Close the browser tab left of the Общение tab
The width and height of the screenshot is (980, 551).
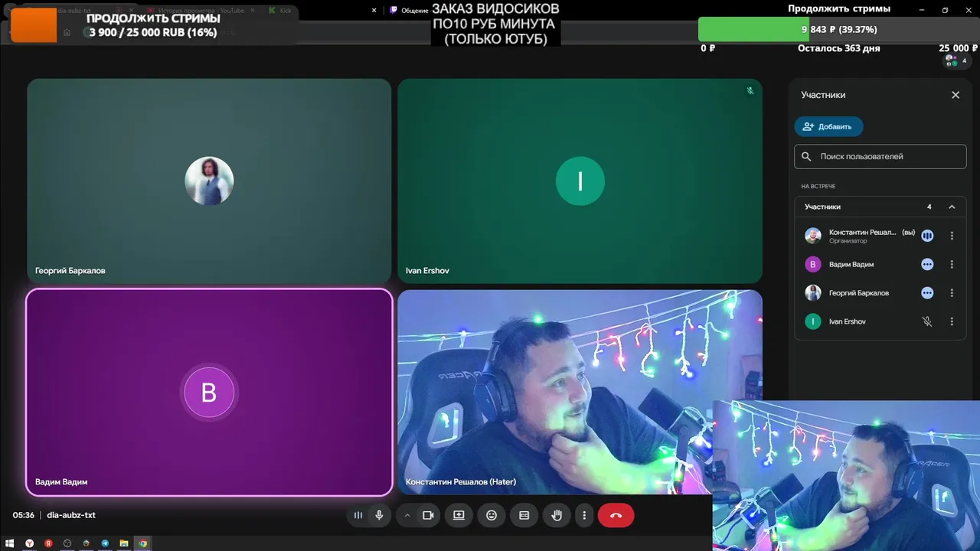point(374,11)
